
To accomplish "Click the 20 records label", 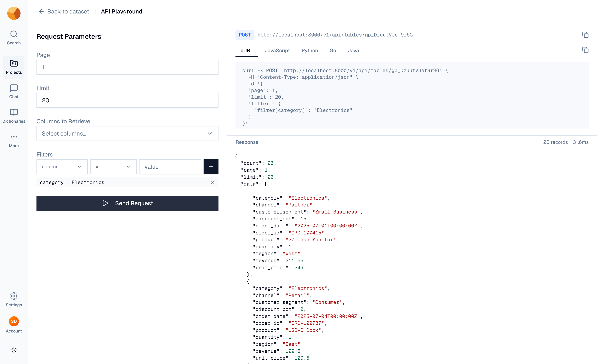I will coord(555,142).
